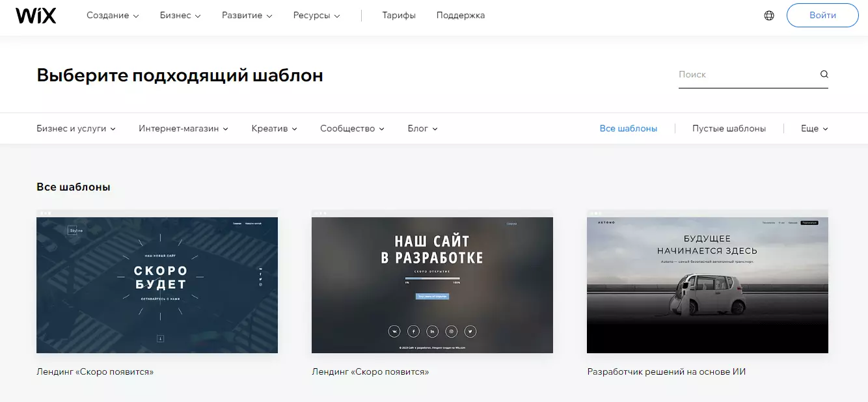Click the Все шаблоны section heading

[74, 187]
